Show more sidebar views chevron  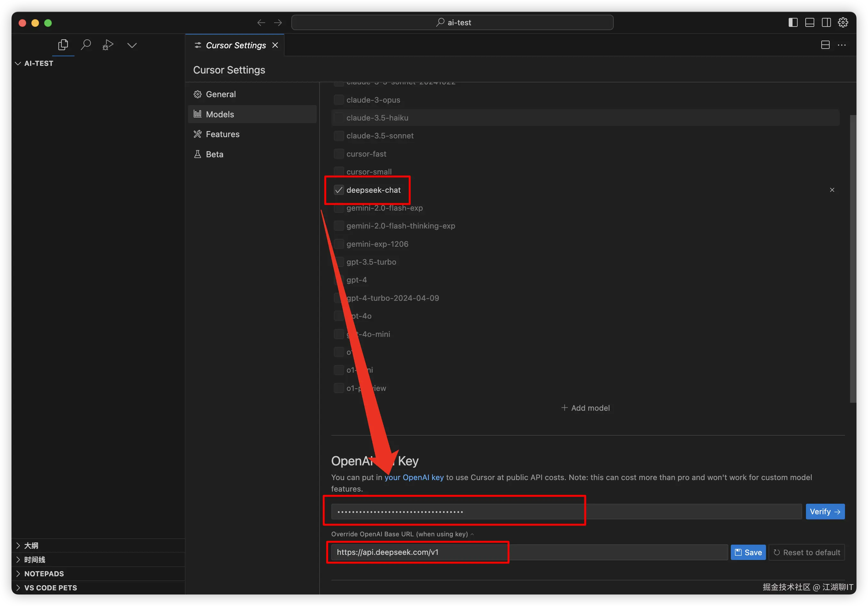(x=132, y=45)
